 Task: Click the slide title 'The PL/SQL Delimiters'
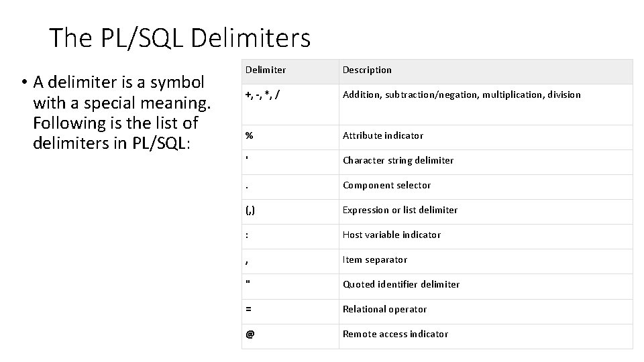click(x=180, y=38)
